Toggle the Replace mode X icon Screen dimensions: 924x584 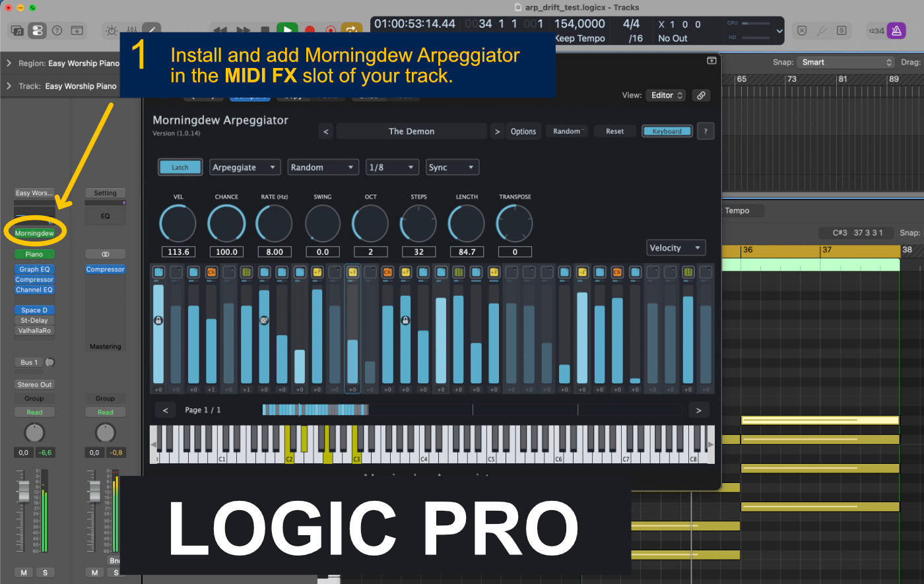[x=801, y=30]
